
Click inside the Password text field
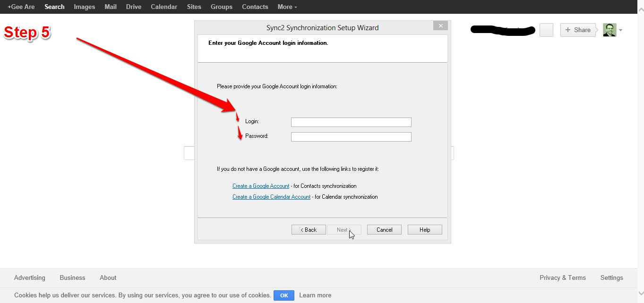click(351, 137)
